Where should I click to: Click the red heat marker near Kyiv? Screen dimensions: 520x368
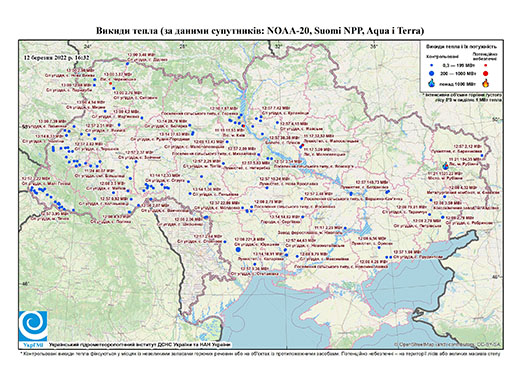243,126
